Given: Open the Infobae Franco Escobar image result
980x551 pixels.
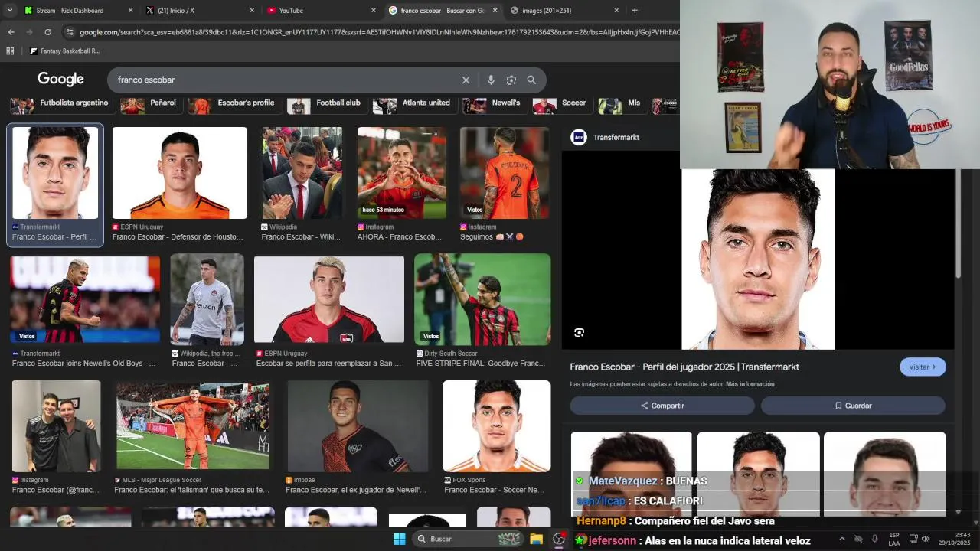Looking at the screenshot, I should [358, 426].
